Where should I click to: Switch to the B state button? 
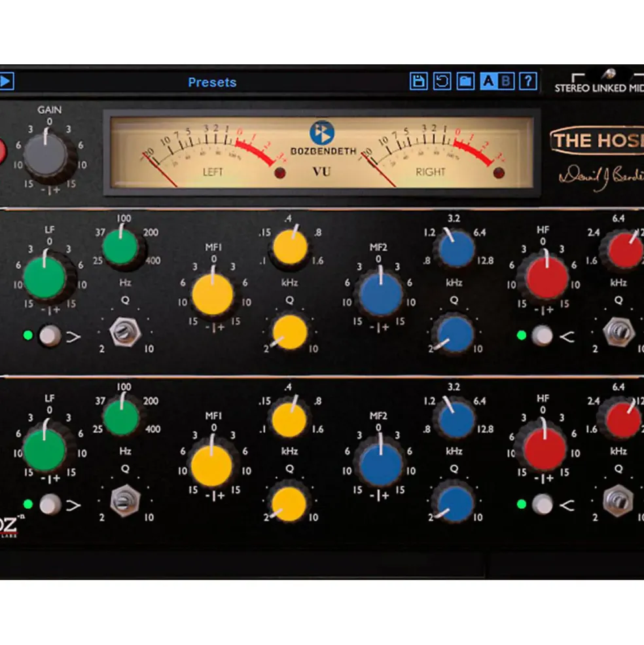tap(505, 81)
